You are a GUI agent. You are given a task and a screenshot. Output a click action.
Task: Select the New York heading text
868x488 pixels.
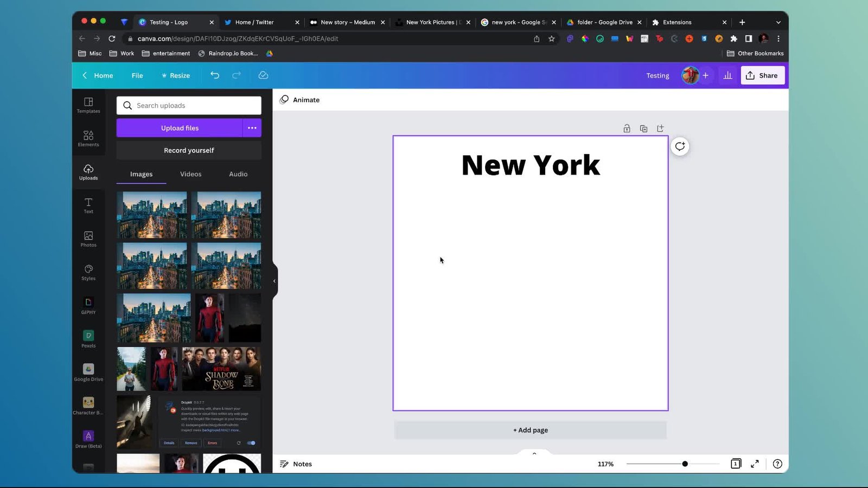click(x=531, y=165)
